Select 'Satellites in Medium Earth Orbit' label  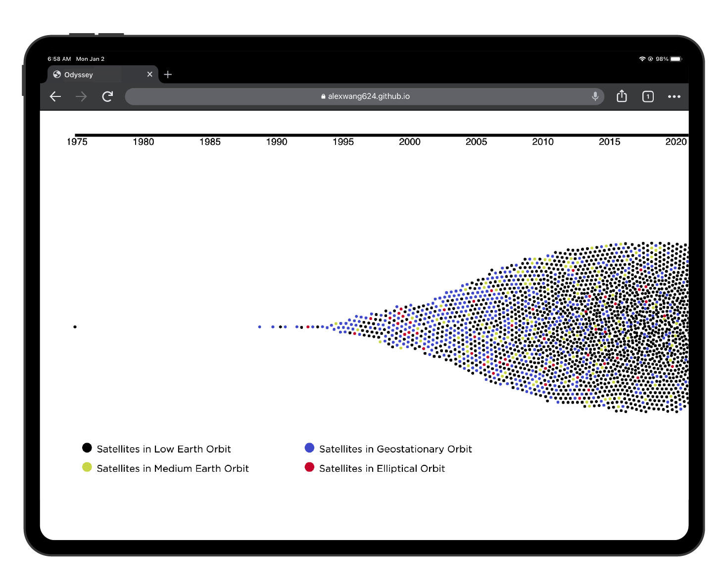(173, 468)
